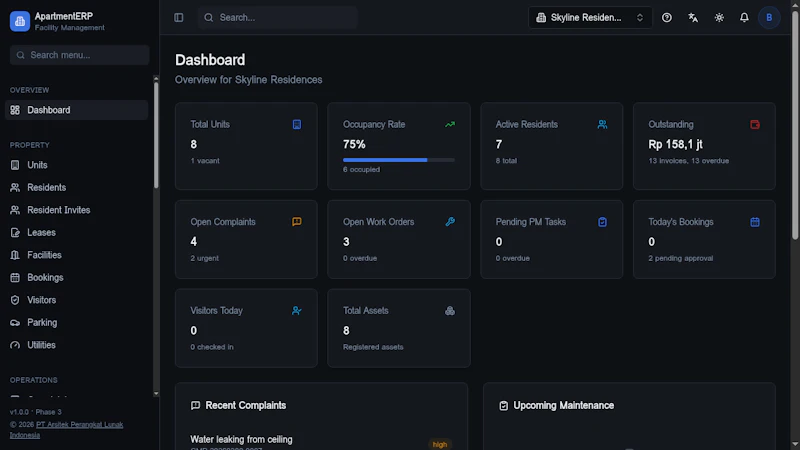Screen dimensions: 800x450
Task: Toggle the sidebar collapse button
Action: (x=179, y=17)
